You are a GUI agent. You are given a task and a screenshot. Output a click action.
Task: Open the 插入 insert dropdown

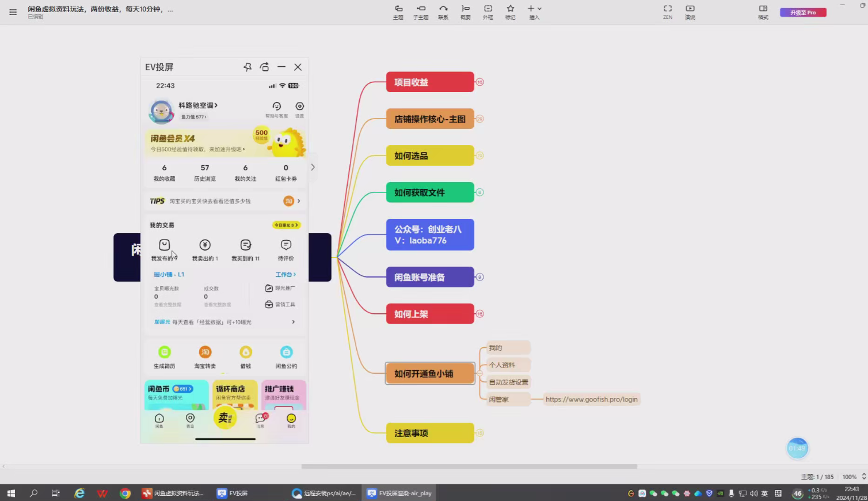click(x=535, y=12)
